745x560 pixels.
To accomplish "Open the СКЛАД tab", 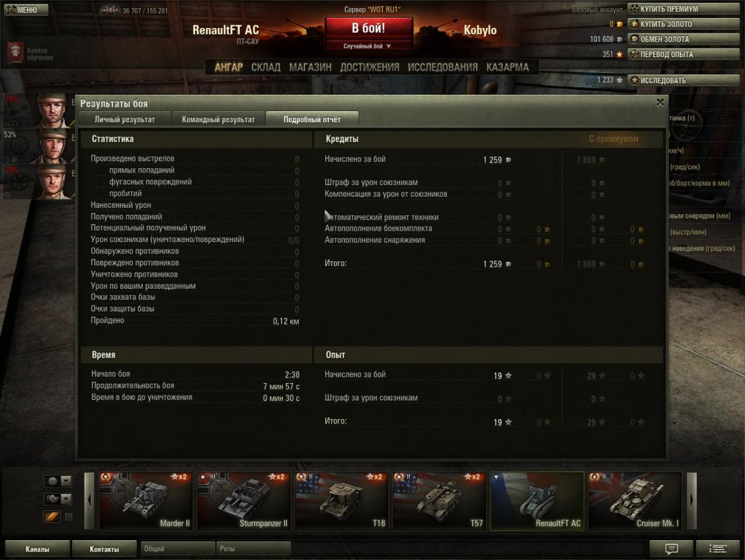I will (266, 67).
